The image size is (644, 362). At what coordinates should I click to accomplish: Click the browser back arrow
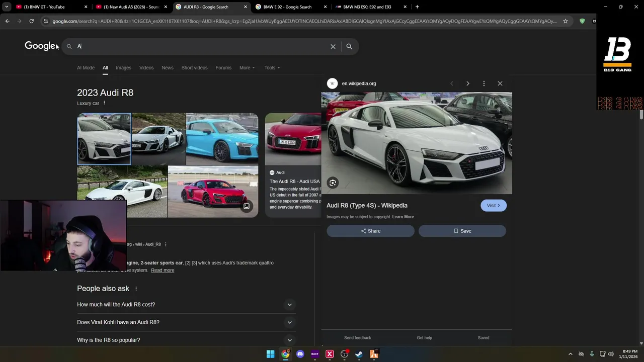[x=7, y=21]
